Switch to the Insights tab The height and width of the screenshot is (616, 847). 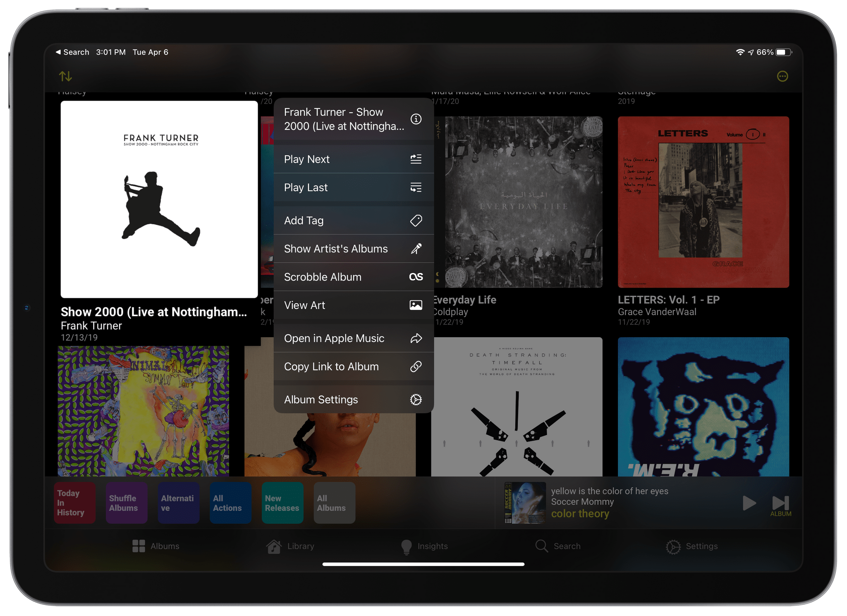tap(424, 546)
